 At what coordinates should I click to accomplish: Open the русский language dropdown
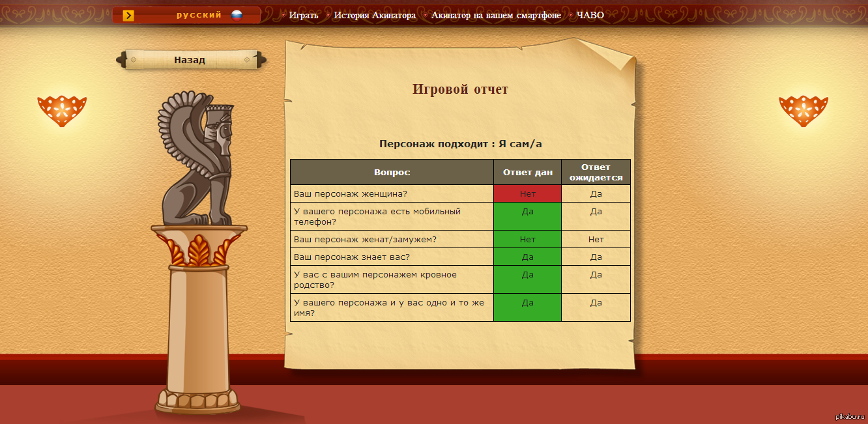point(186,15)
